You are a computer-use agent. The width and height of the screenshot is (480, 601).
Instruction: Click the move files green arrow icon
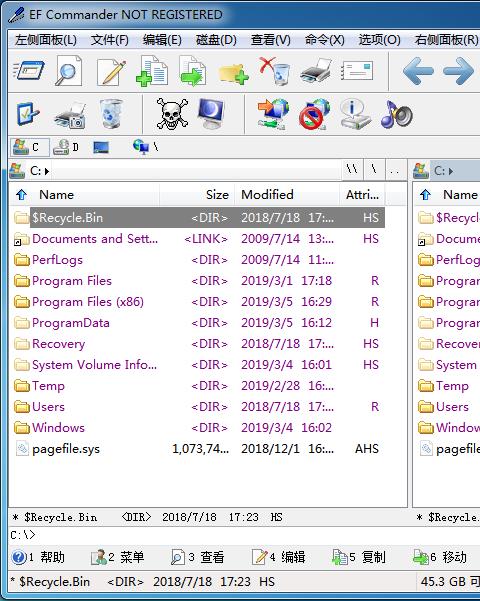tap(193, 71)
